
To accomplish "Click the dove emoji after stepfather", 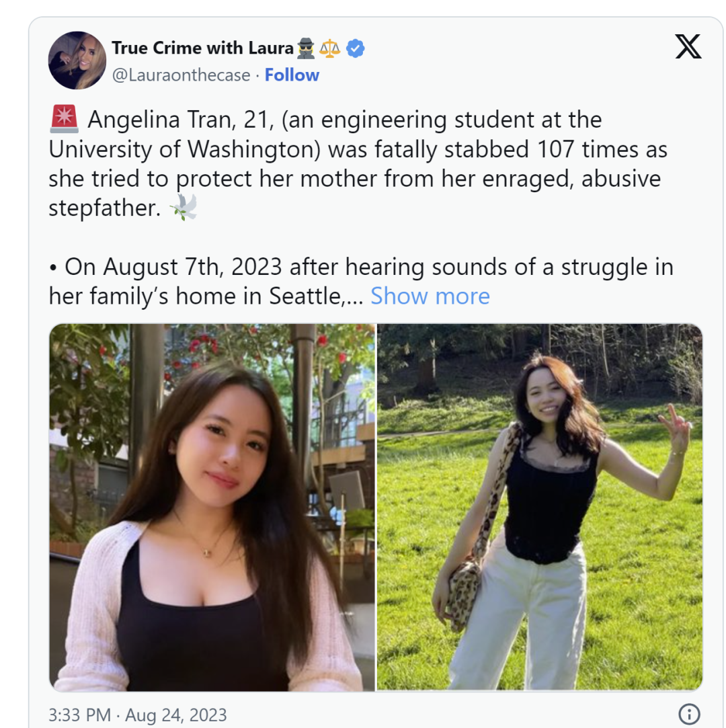I will (x=184, y=206).
